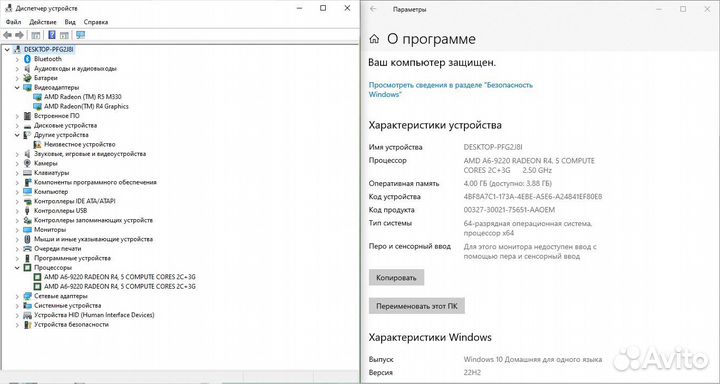Open the Действие menu

pos(43,22)
